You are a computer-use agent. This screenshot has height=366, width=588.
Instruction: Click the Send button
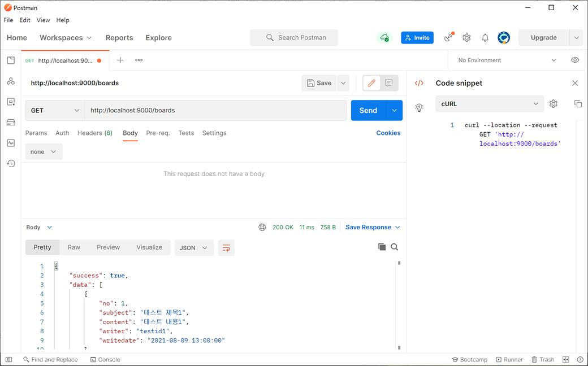click(368, 111)
